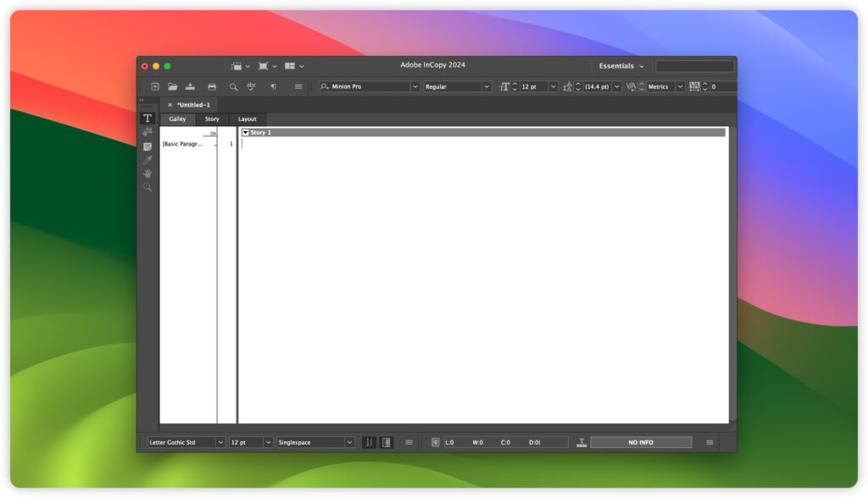The width and height of the screenshot is (868, 498).
Task: Open the Regular font style dropdown
Action: pyautogui.click(x=457, y=86)
